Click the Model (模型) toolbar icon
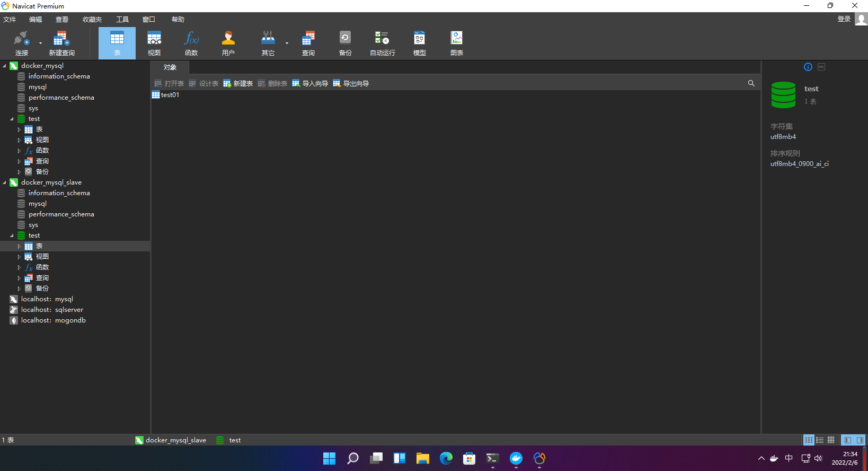 tap(420, 43)
